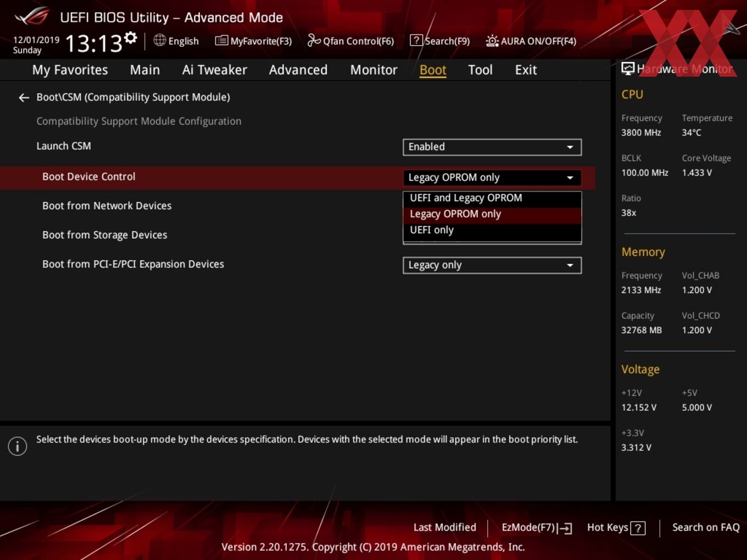Click the 13:13 clock display
The height and width of the screenshot is (560, 747).
click(x=93, y=43)
